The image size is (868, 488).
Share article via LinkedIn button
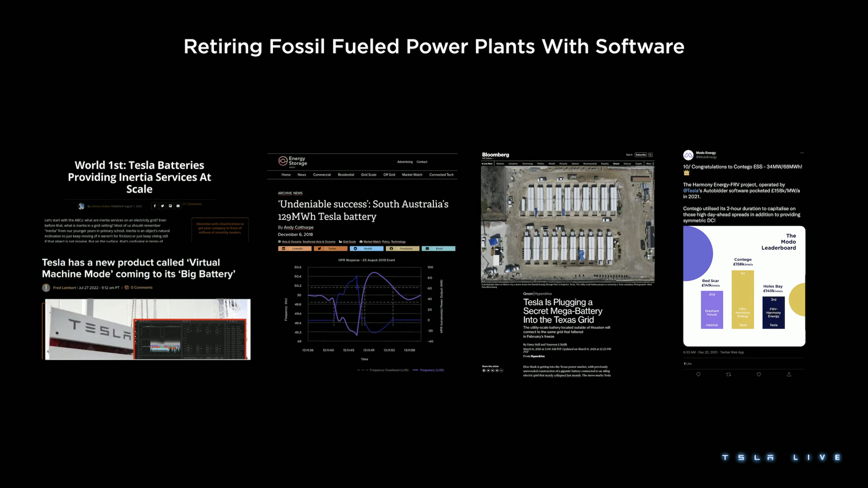295,249
